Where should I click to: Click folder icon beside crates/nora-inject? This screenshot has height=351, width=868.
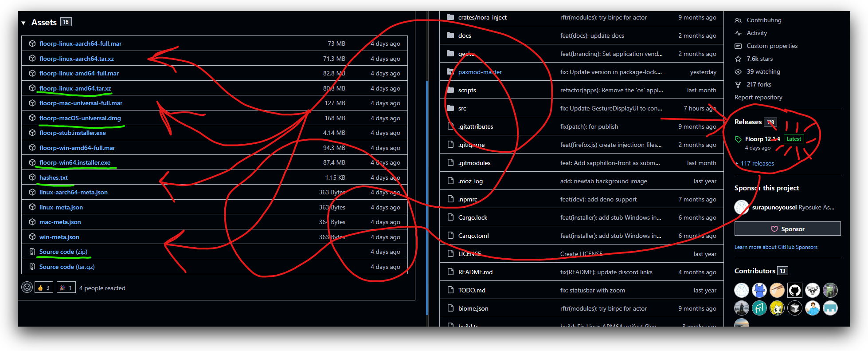450,17
